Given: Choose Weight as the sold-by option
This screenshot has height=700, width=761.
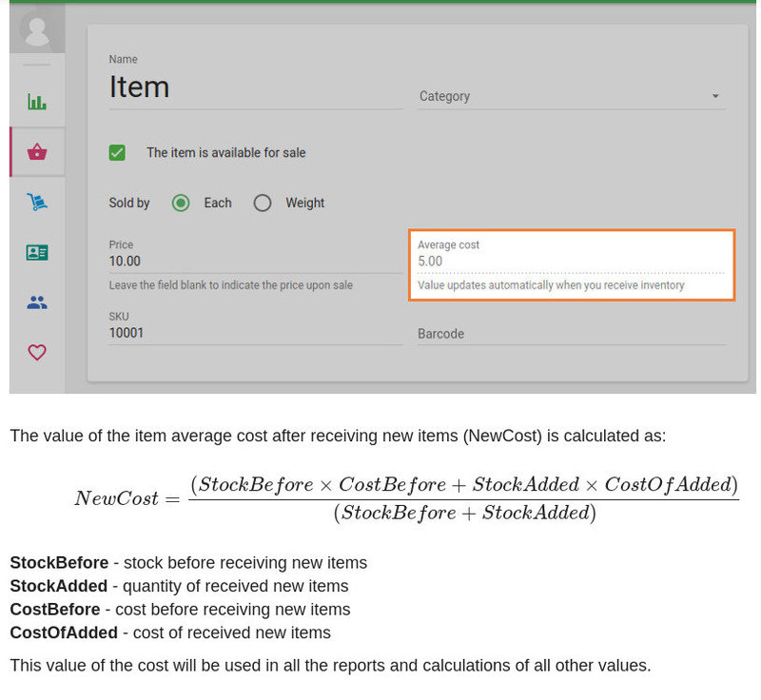Looking at the screenshot, I should point(263,203).
